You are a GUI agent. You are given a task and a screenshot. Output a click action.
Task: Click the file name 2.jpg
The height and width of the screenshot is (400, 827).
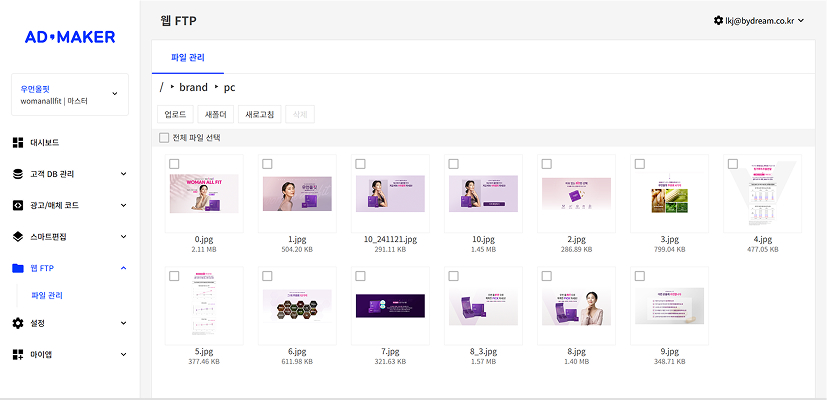point(576,240)
